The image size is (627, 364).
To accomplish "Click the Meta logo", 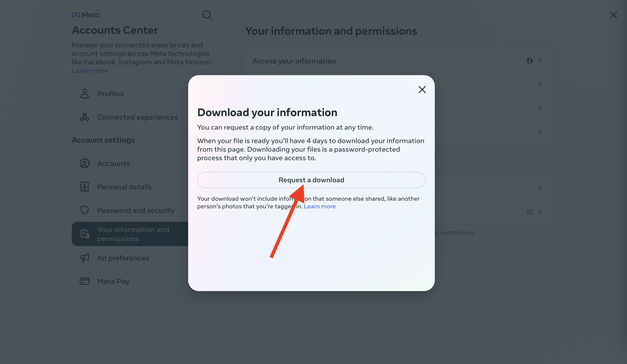I will tap(85, 15).
